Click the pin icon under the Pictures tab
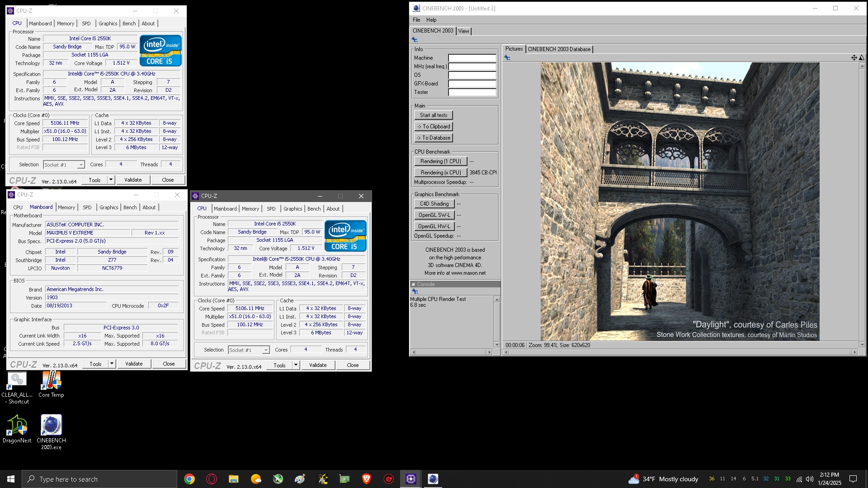 pos(507,58)
